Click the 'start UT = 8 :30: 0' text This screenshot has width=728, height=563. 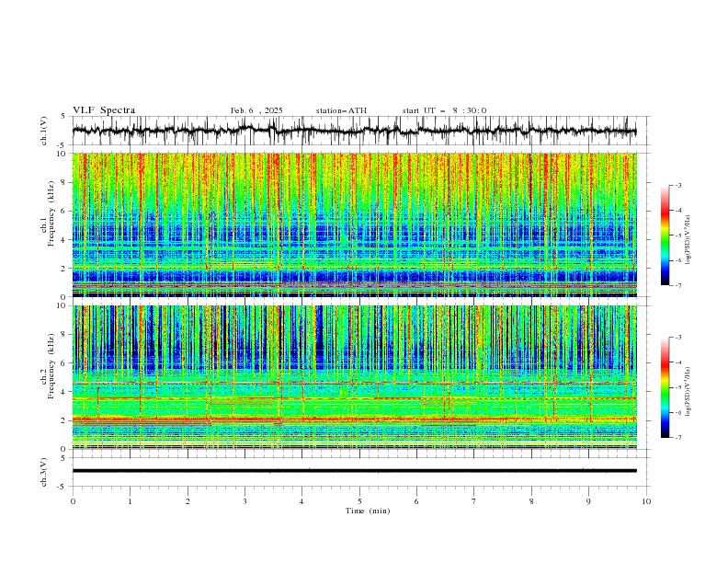pyautogui.click(x=444, y=110)
